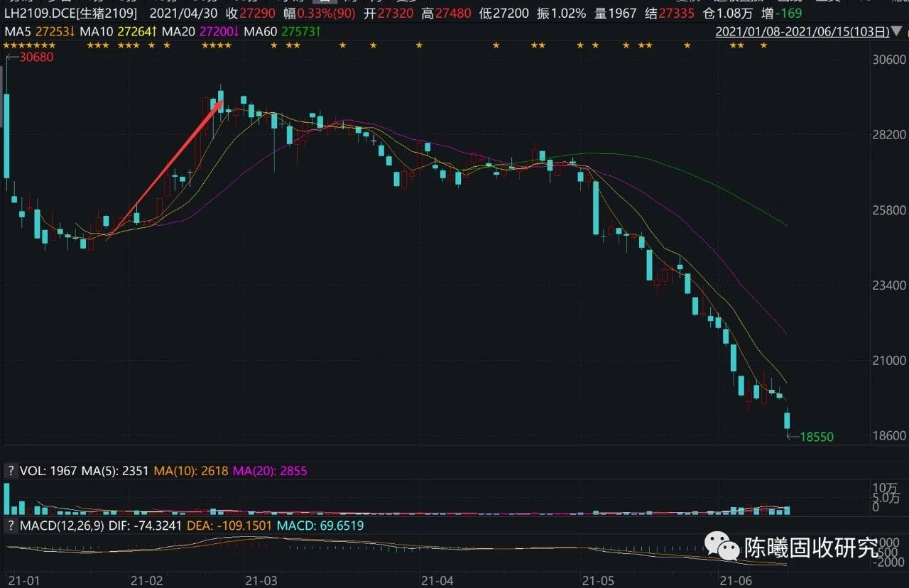This screenshot has height=588, width=909.
Task: Click the 21000 price axis label
Action: tap(889, 361)
